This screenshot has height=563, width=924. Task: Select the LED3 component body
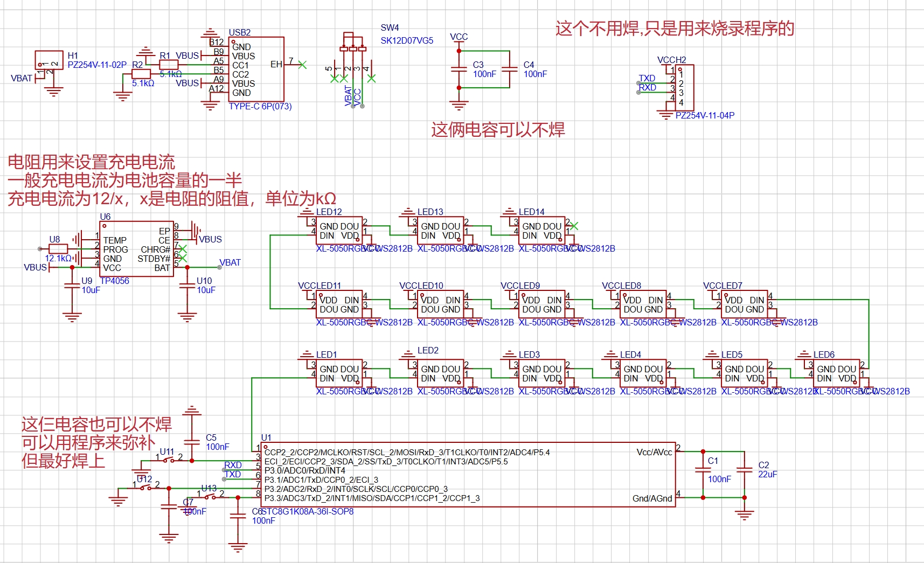point(541,373)
